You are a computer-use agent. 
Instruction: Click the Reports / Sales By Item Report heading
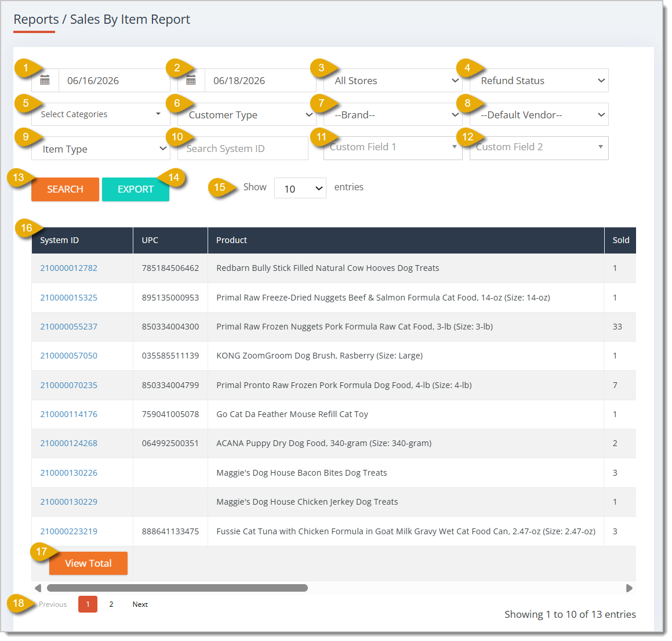[101, 19]
